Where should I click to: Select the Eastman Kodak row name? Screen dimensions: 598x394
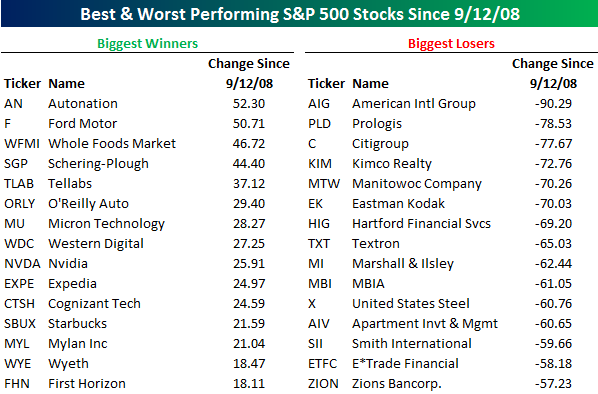tap(398, 204)
